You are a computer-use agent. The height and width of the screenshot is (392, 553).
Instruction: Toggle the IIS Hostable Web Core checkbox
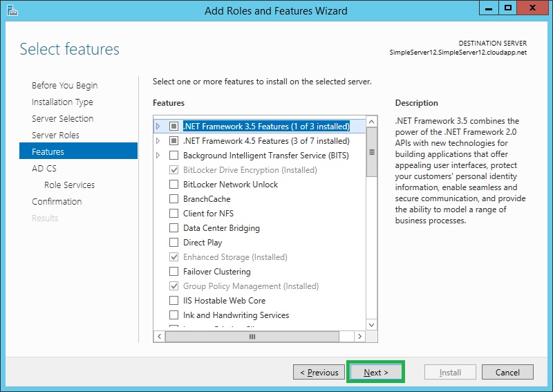tap(174, 301)
